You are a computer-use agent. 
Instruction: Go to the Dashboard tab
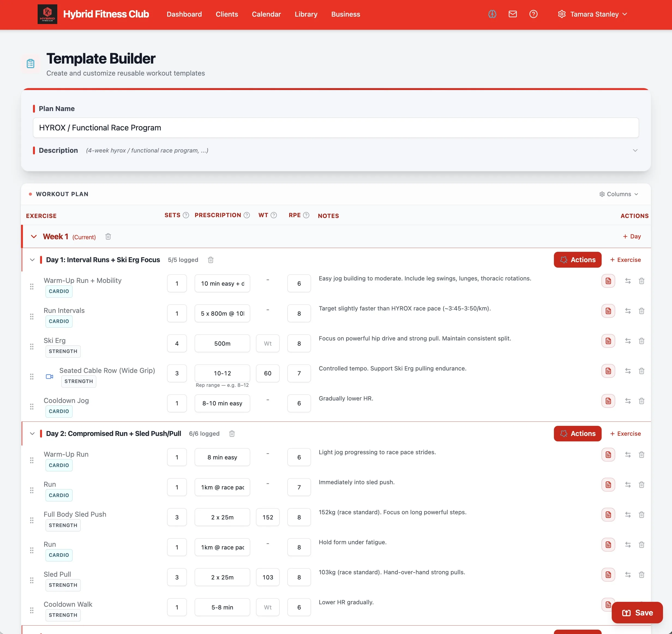pyautogui.click(x=184, y=14)
